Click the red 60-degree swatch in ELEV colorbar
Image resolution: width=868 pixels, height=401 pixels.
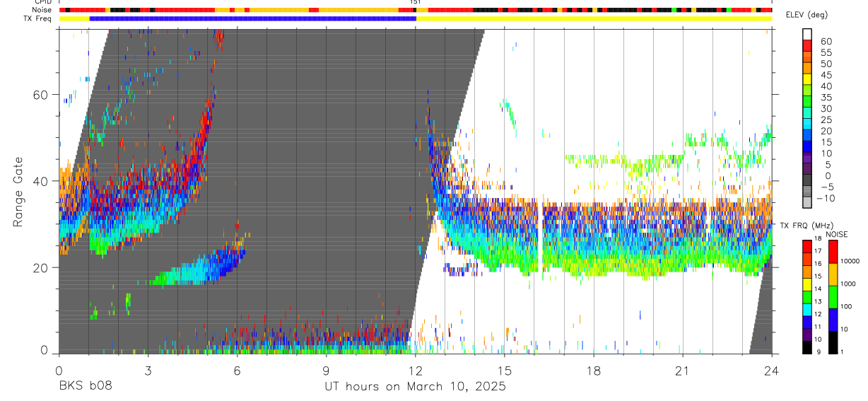(x=807, y=46)
